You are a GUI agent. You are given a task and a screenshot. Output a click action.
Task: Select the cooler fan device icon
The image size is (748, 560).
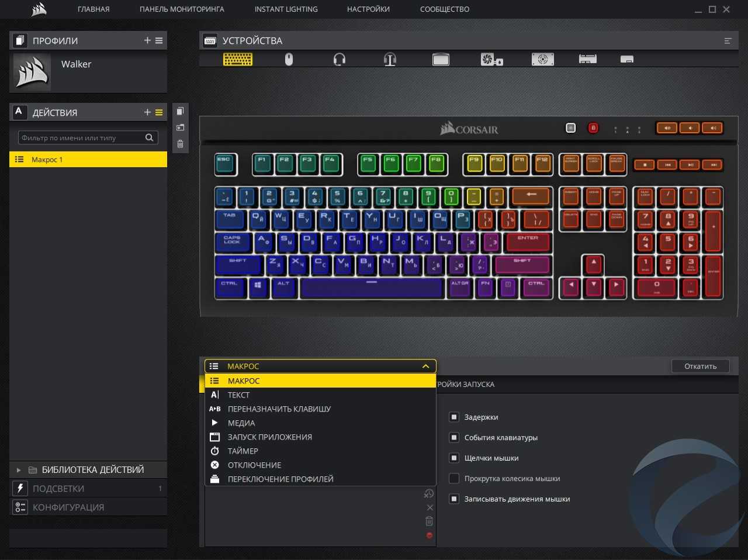[491, 59]
